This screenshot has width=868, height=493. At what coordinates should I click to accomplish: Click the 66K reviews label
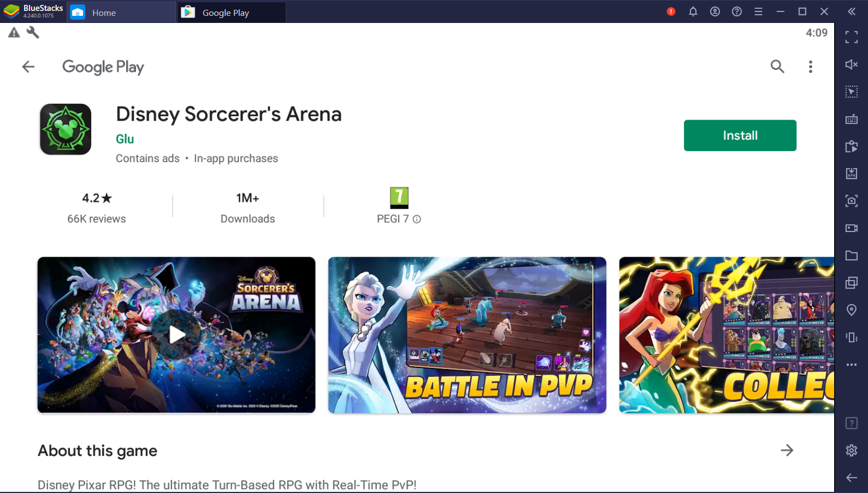(97, 219)
